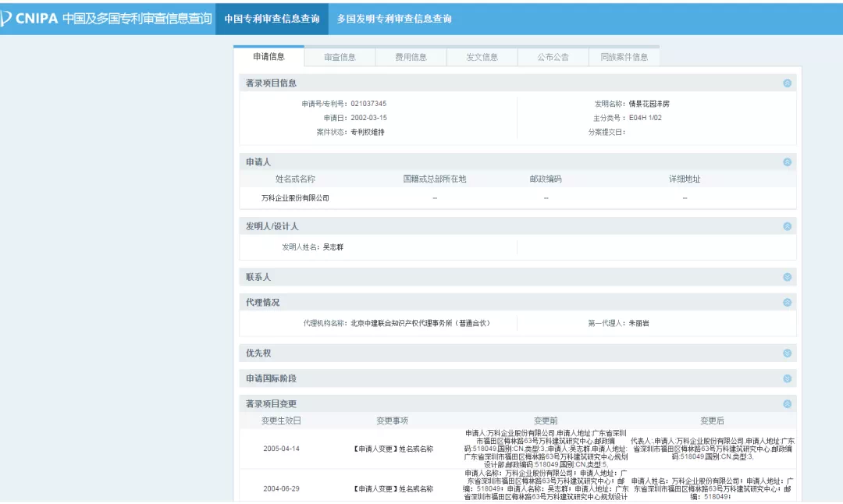Open 中国专利审查信息查询 navigation tab
Image resolution: width=843 pixels, height=504 pixels.
(272, 19)
